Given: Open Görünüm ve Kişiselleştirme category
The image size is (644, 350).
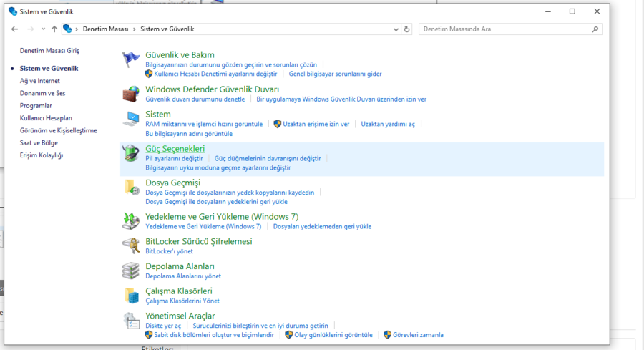Looking at the screenshot, I should (x=59, y=130).
